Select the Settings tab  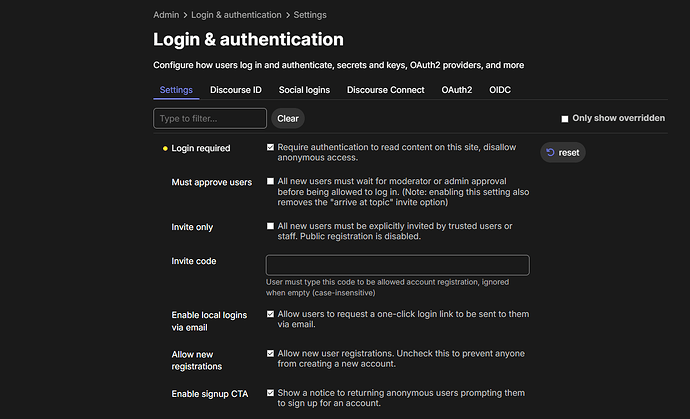click(176, 90)
